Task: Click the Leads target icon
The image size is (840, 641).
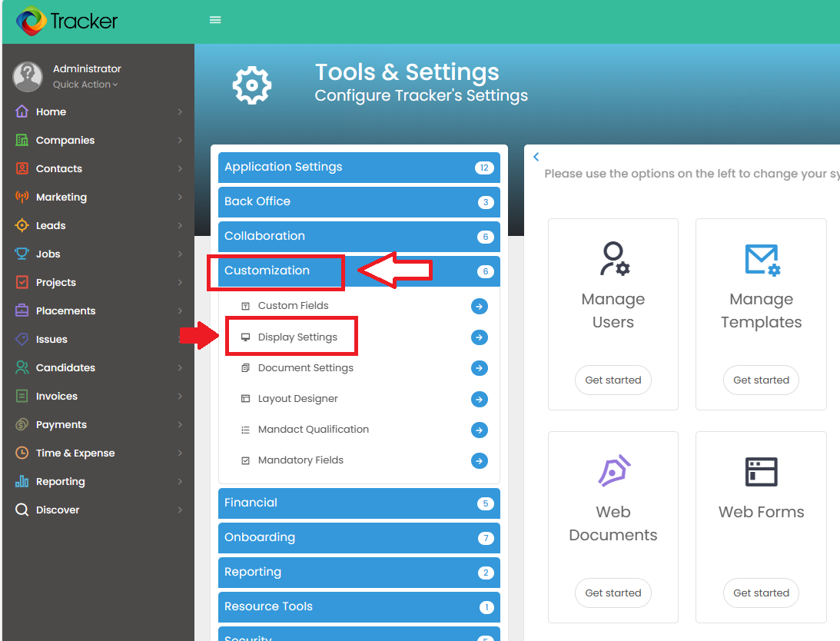Action: coord(22,225)
